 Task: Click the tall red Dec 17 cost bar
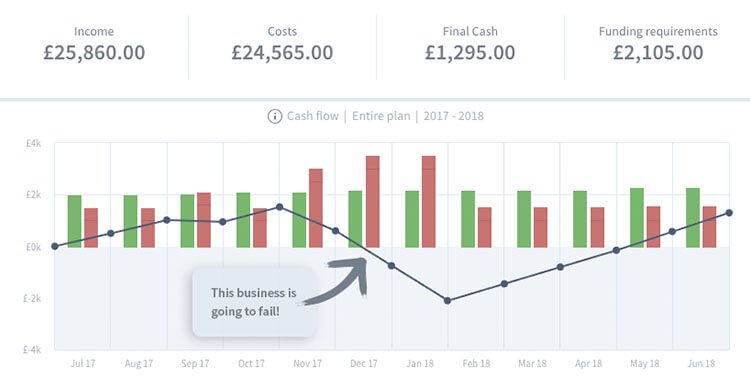click(x=373, y=201)
